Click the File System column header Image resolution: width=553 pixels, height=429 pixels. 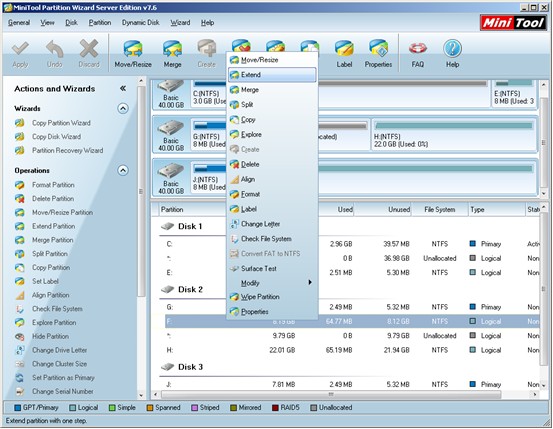pyautogui.click(x=440, y=210)
